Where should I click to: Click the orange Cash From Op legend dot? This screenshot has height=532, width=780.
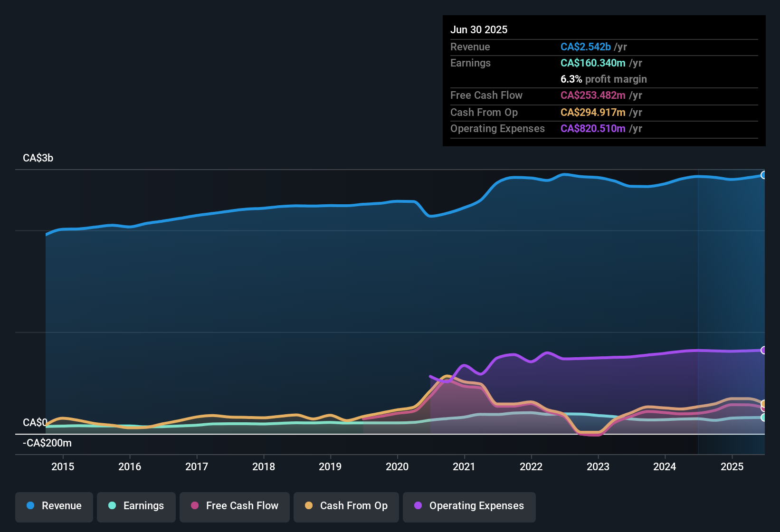pos(309,505)
